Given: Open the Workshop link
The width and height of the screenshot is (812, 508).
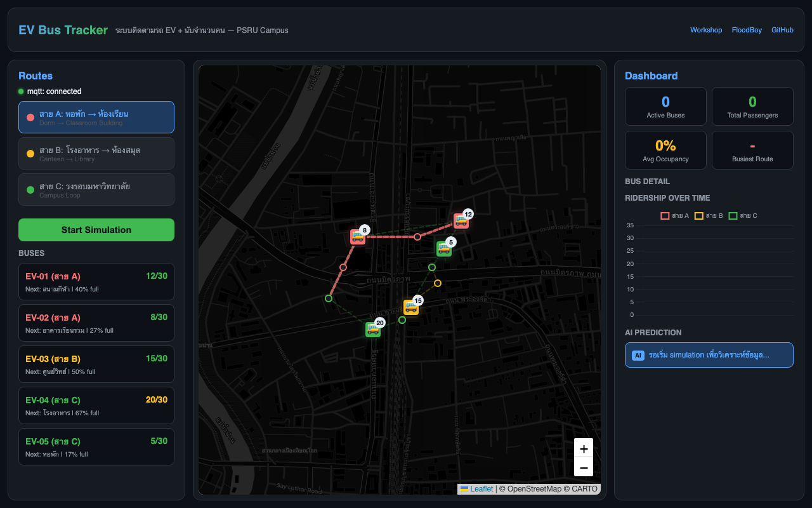Looking at the screenshot, I should [x=706, y=30].
